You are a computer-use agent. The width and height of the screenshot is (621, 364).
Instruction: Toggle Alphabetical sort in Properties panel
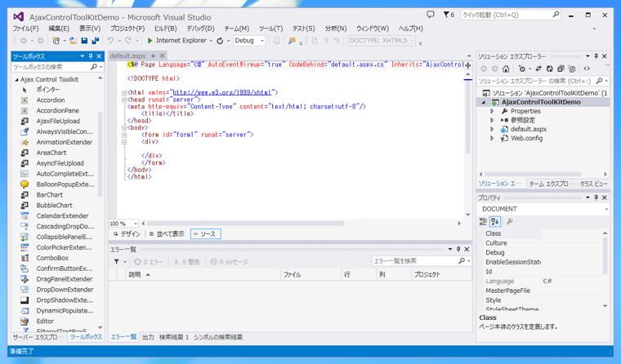coord(494,221)
